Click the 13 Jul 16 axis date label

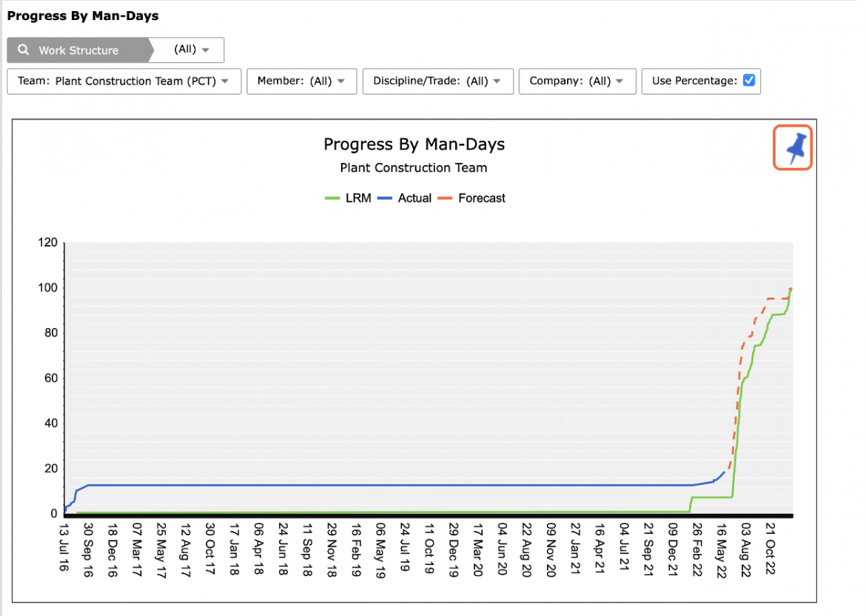[x=64, y=547]
